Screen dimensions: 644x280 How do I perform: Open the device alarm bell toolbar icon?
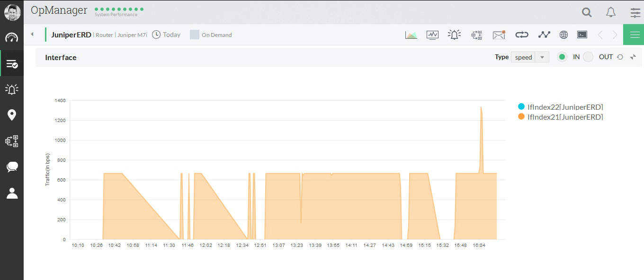point(454,35)
